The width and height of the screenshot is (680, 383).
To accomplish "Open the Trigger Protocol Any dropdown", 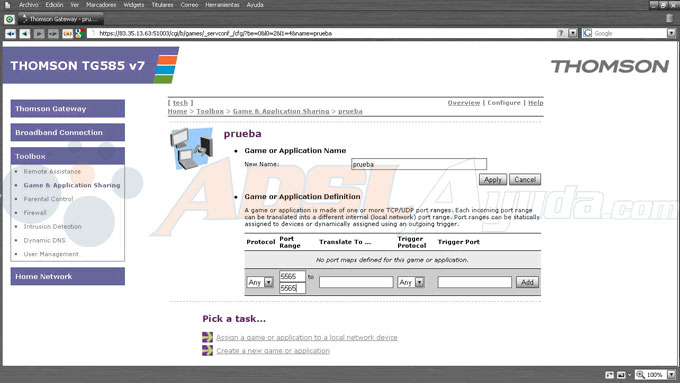I will coord(419,282).
